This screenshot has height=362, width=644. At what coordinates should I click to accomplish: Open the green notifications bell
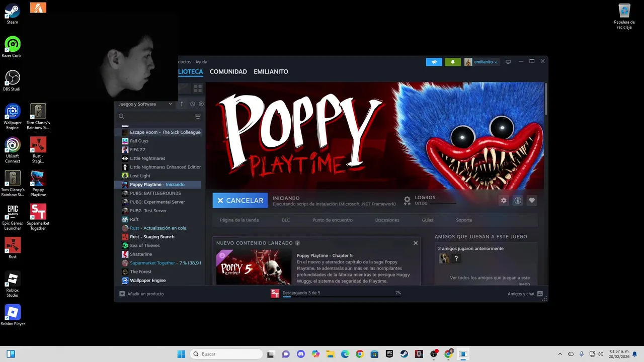coord(452,62)
